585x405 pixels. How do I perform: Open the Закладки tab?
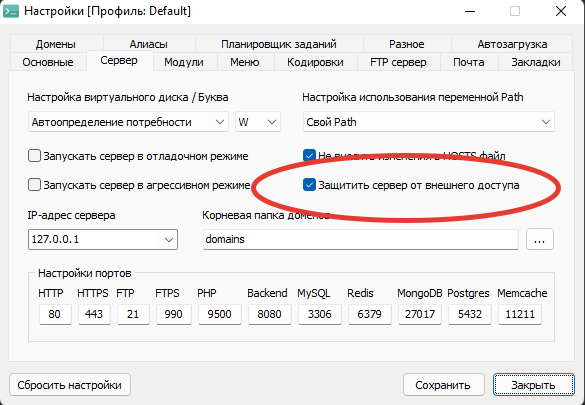tap(536, 62)
